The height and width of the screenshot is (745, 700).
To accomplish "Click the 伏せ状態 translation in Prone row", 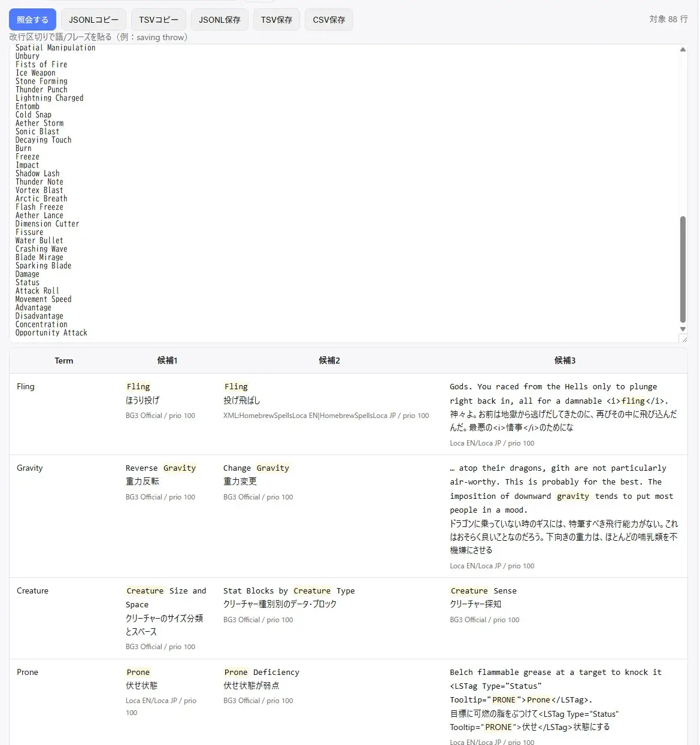I will [142, 686].
